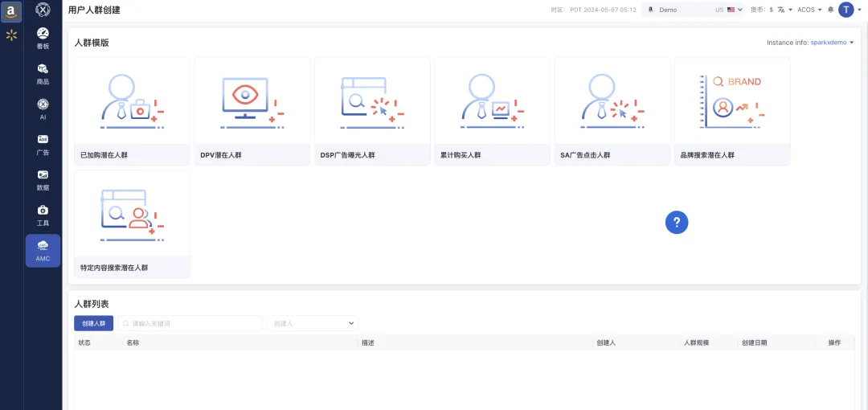Screen dimensions: 868x410
Task: Click the notification bell icon
Action: click(830, 10)
